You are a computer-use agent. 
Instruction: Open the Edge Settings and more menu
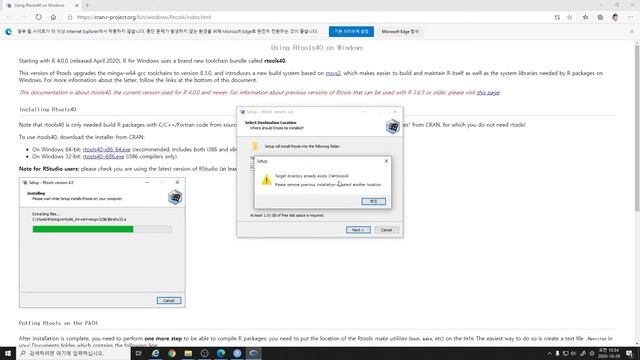click(x=631, y=17)
